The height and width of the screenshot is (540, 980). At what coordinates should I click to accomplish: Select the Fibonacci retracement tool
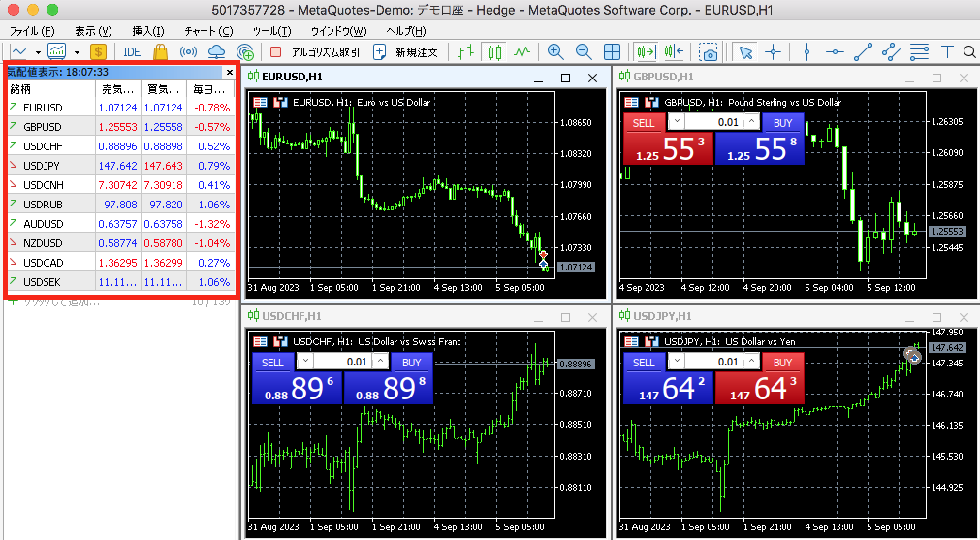coord(919,52)
